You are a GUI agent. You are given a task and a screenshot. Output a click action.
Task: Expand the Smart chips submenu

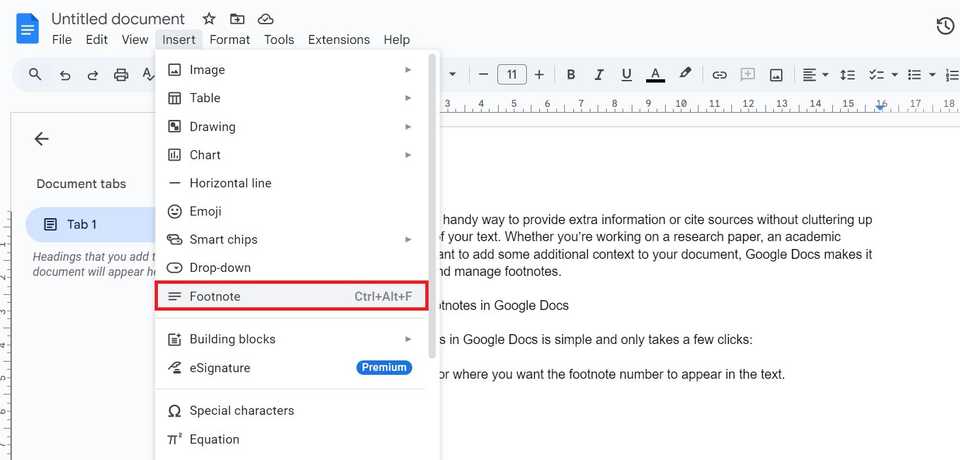(x=291, y=239)
